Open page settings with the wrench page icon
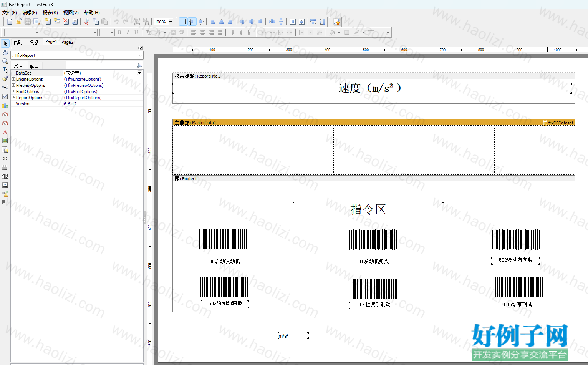The width and height of the screenshot is (588, 365). pyautogui.click(x=75, y=22)
